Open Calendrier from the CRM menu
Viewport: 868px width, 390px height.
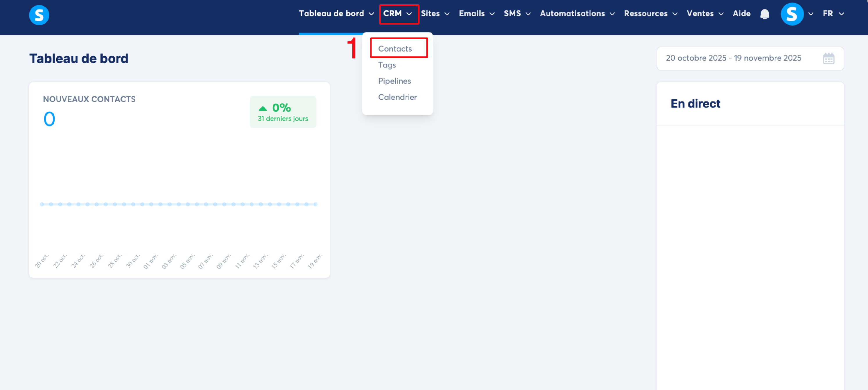pyautogui.click(x=397, y=97)
